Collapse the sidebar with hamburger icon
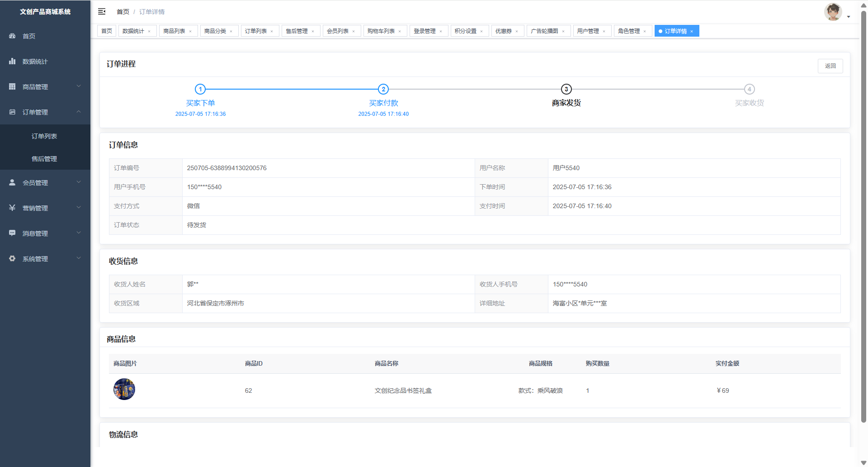Image resolution: width=868 pixels, height=467 pixels. coord(102,11)
